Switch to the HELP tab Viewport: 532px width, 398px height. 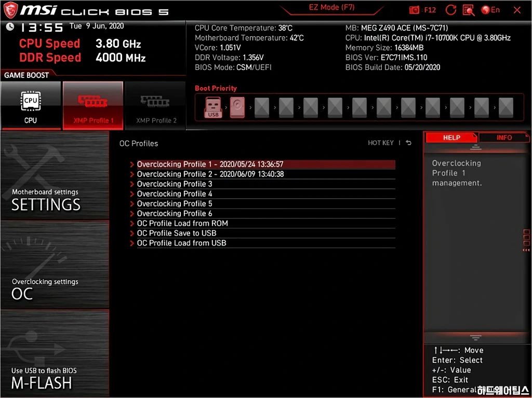point(451,138)
